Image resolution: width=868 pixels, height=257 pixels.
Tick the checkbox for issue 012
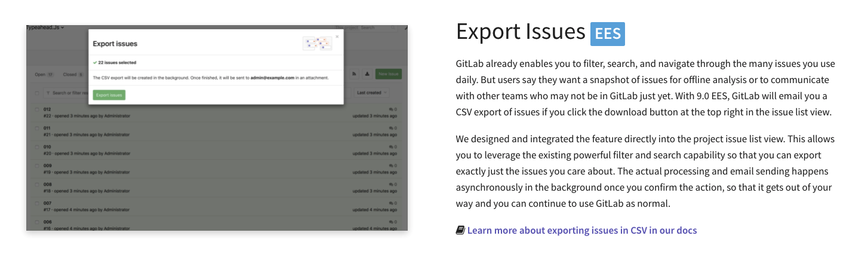point(38,110)
